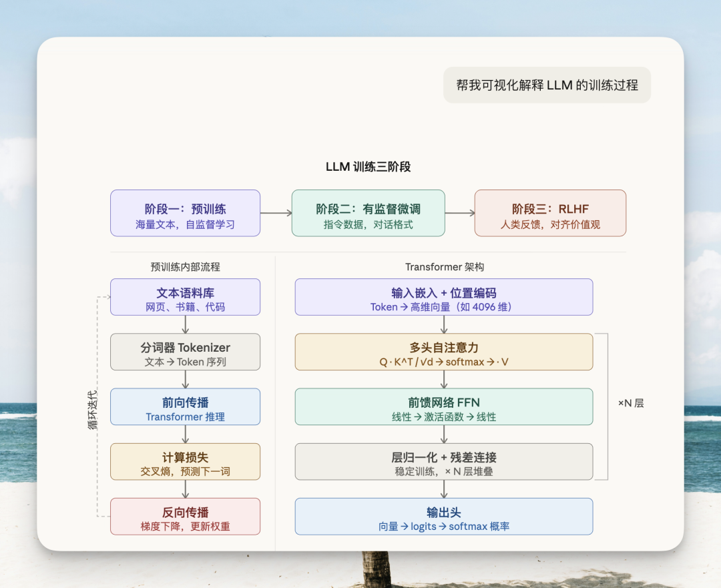Switch to the Transformer 架构 section
The image size is (721, 588).
(443, 266)
